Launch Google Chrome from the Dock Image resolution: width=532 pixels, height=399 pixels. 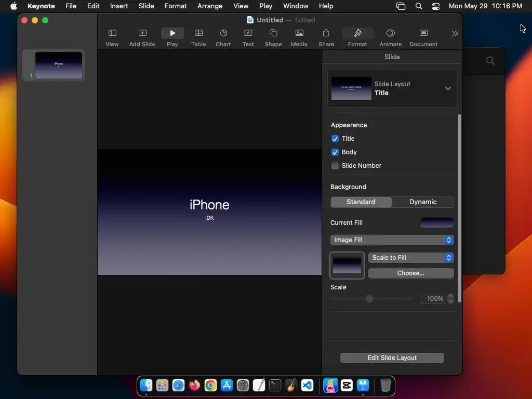point(211,385)
